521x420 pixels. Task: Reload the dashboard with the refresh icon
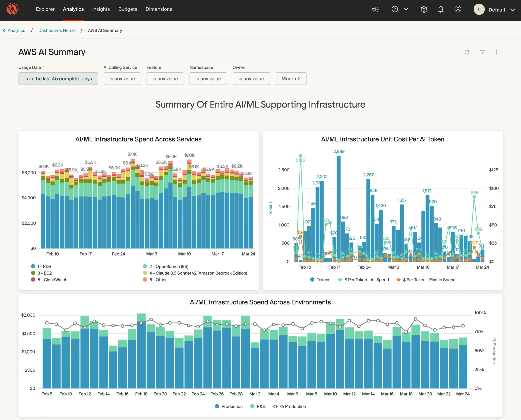pos(467,52)
